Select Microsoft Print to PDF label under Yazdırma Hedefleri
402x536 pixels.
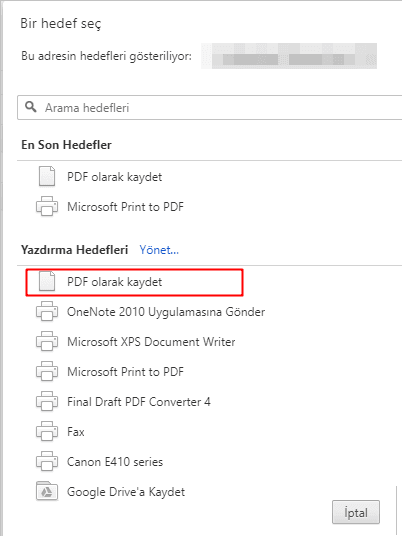125,372
